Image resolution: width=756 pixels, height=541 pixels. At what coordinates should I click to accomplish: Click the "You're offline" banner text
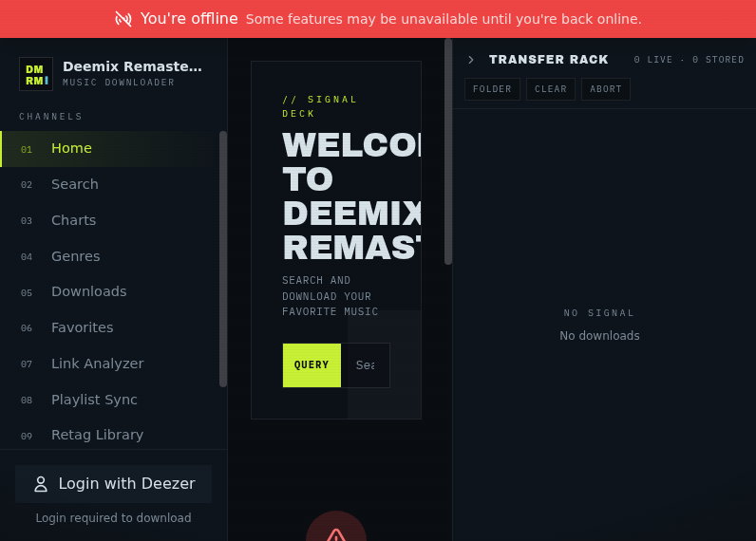click(x=189, y=19)
